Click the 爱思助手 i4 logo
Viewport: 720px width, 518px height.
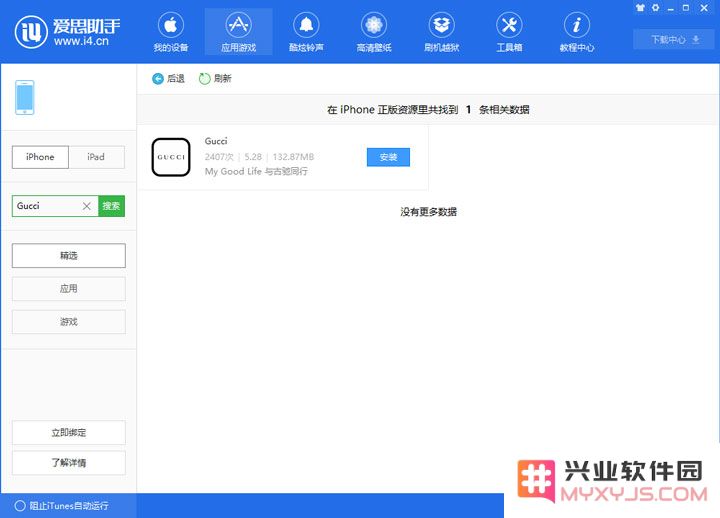[x=68, y=32]
